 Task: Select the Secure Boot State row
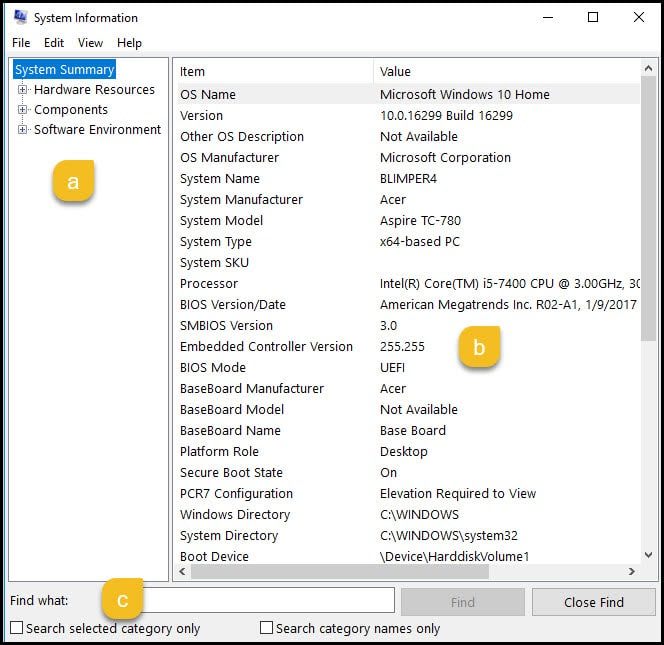tap(407, 473)
